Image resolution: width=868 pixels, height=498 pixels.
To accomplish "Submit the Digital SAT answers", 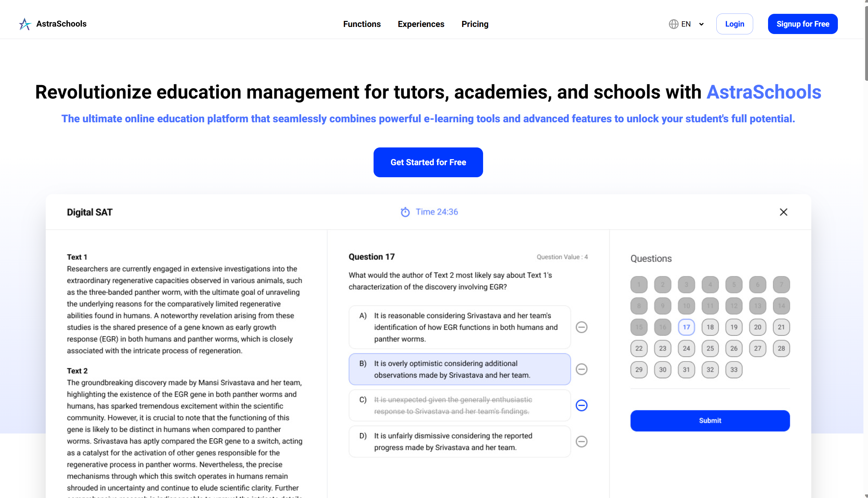I will (710, 421).
